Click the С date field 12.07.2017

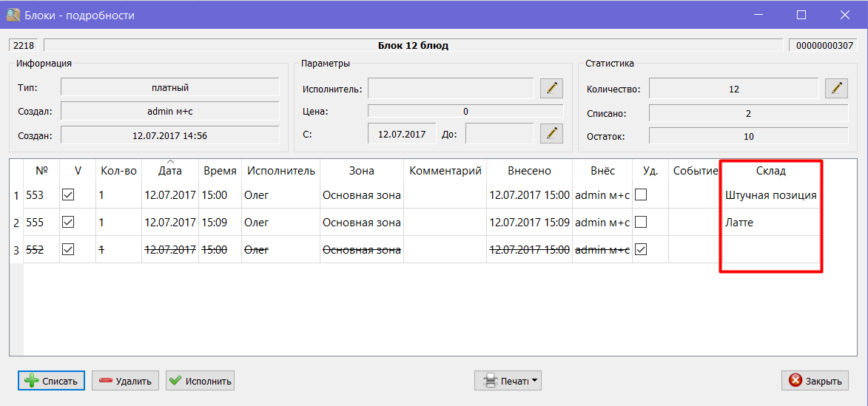402,133
